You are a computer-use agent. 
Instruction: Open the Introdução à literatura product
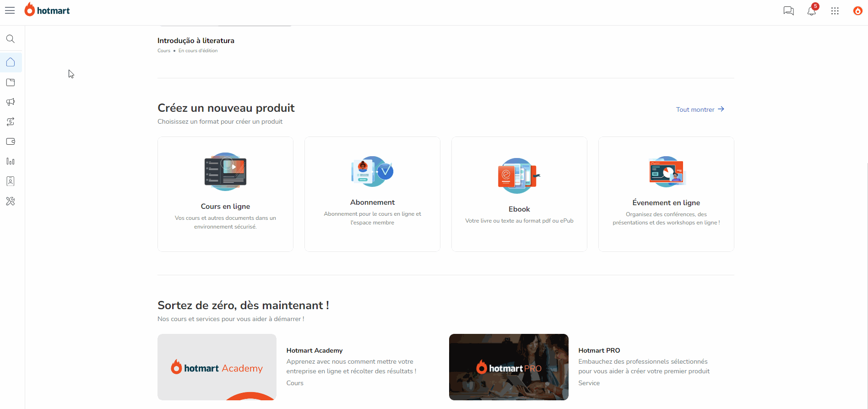(x=196, y=41)
